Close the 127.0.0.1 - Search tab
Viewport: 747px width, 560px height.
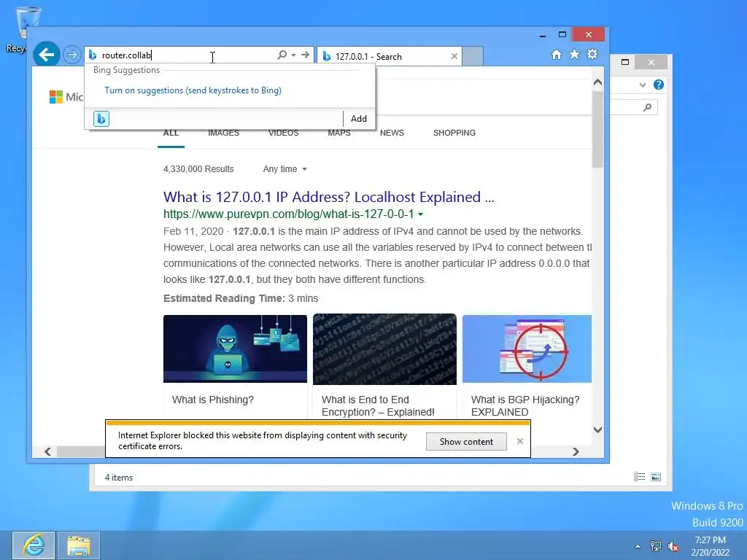(x=454, y=56)
